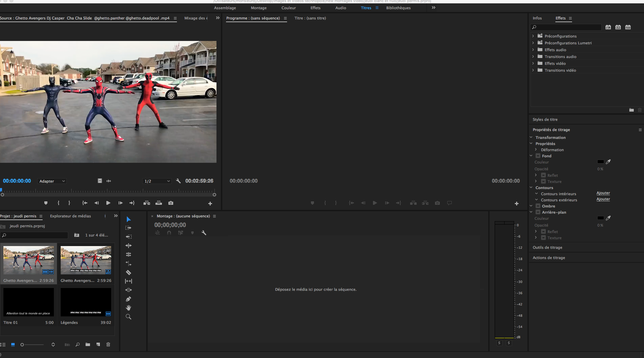Switch to the Audio workspace
Image resolution: width=644 pixels, height=358 pixels.
pos(341,8)
